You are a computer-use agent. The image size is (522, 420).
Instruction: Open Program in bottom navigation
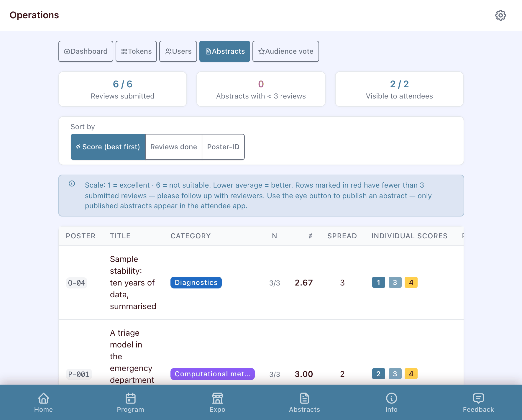pyautogui.click(x=130, y=402)
